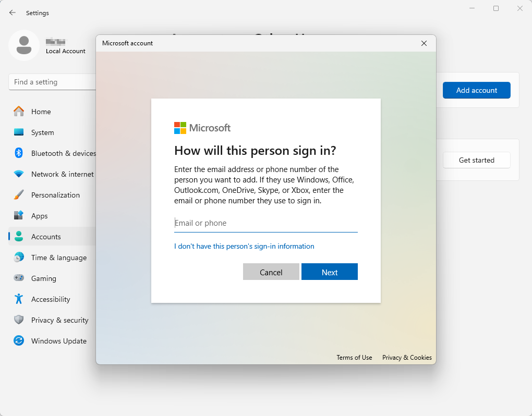This screenshot has width=532, height=416.
Task: Click the sign-in information help link
Action: [x=244, y=246]
